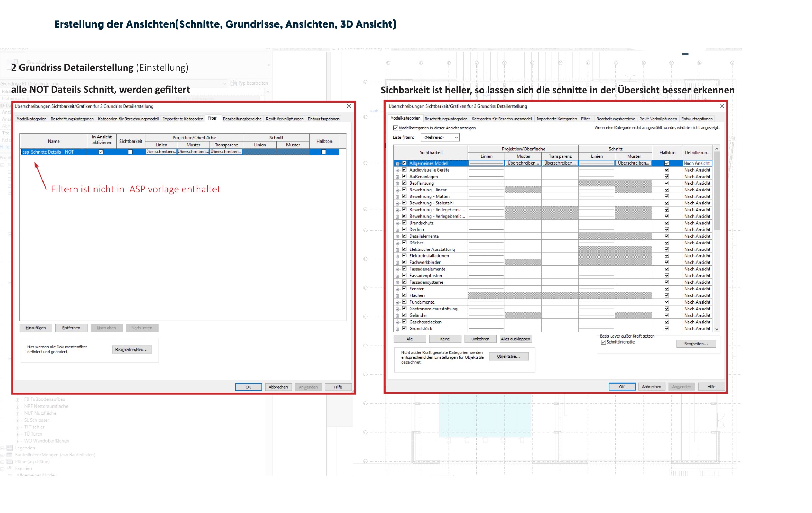Click OK in right Modellkategorien dialog

point(622,387)
